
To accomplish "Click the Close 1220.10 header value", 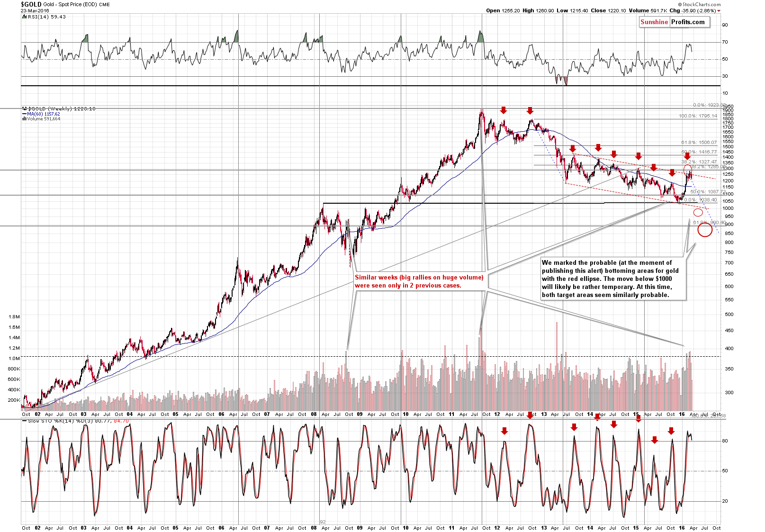I will [609, 10].
